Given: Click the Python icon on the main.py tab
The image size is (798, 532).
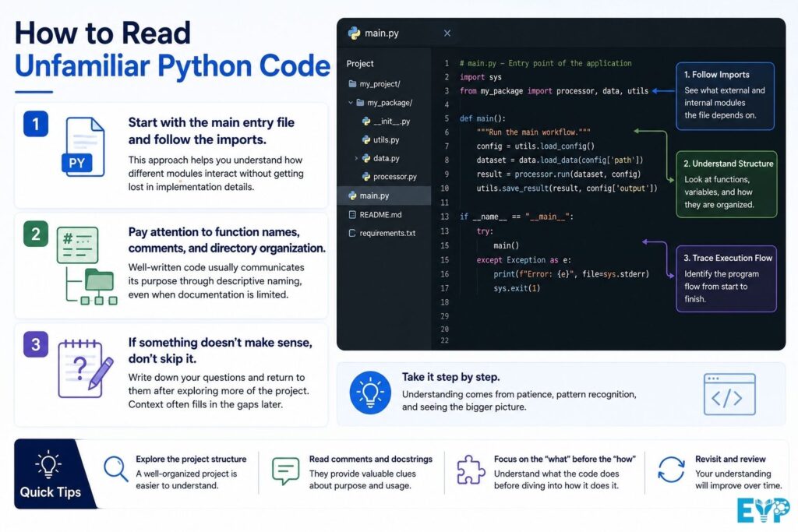Looking at the screenshot, I should pyautogui.click(x=354, y=33).
